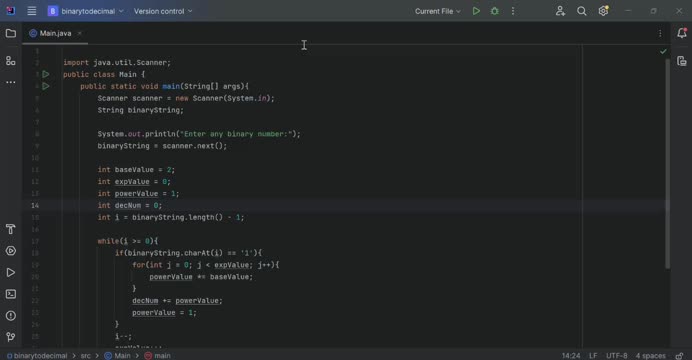Image resolution: width=692 pixels, height=360 pixels.
Task: Show more tool windows via ellipsis
Action: click(x=11, y=82)
